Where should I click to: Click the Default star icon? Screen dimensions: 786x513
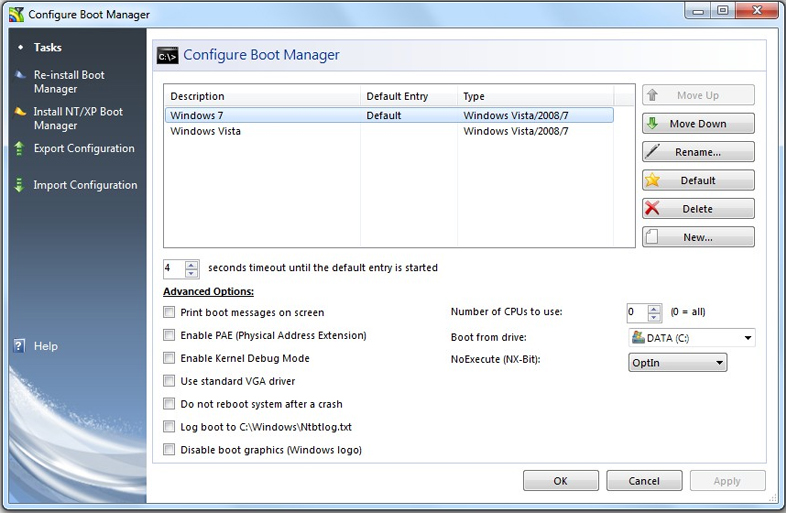click(652, 181)
